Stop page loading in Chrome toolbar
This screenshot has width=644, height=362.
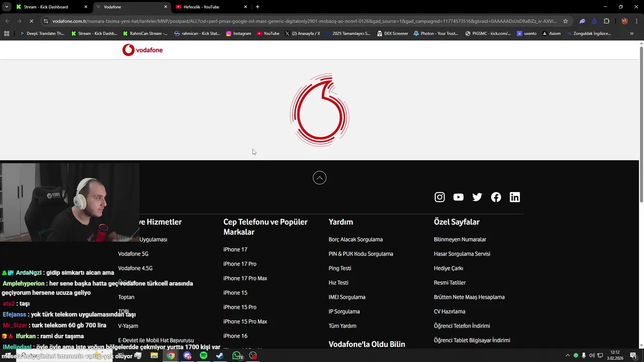tap(31, 21)
